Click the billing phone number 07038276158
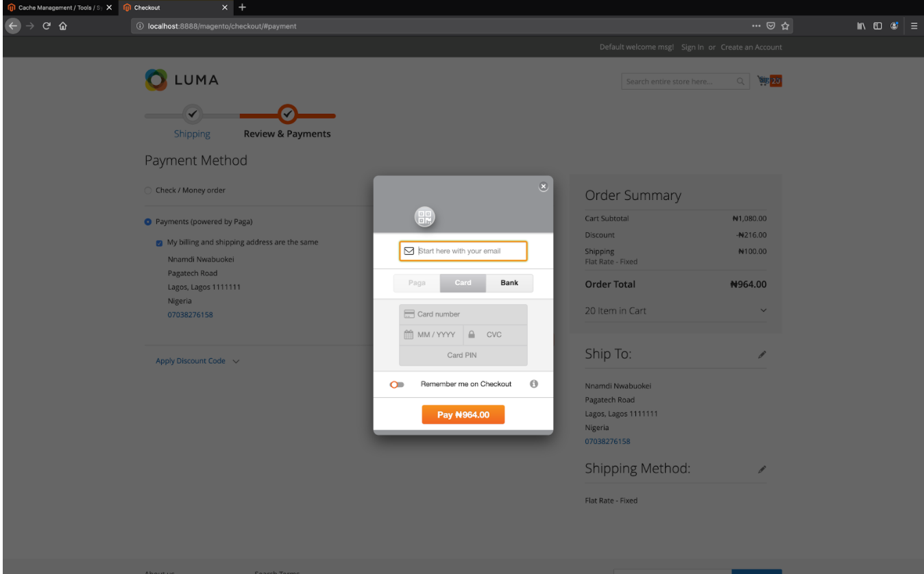 pyautogui.click(x=191, y=315)
